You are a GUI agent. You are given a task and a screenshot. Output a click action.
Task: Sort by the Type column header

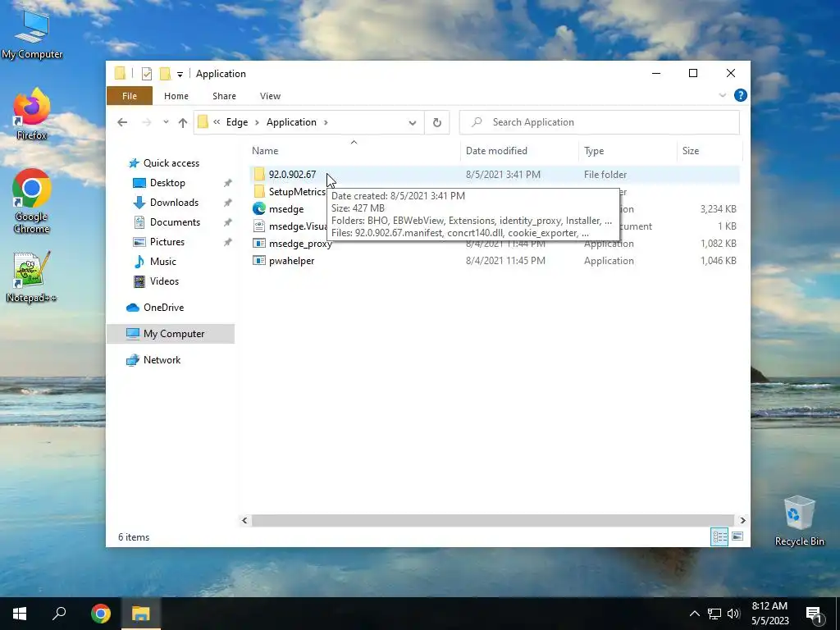tap(628, 151)
